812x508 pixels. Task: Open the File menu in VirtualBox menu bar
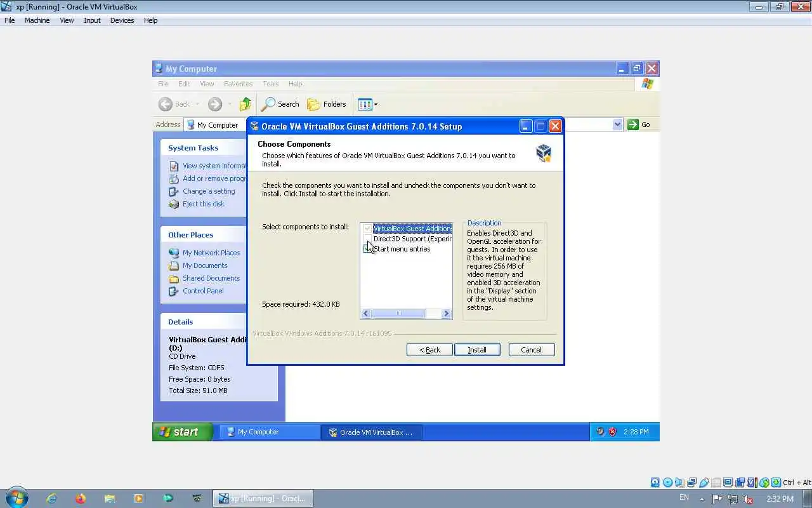coord(10,20)
